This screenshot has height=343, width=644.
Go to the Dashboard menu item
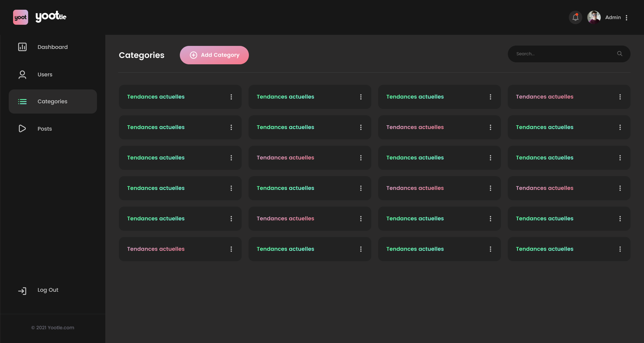tap(53, 47)
